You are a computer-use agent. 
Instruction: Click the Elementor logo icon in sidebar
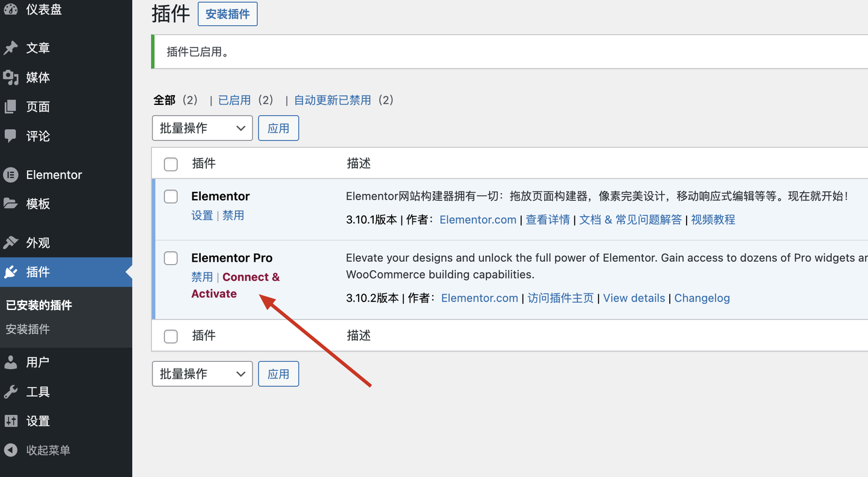click(11, 175)
